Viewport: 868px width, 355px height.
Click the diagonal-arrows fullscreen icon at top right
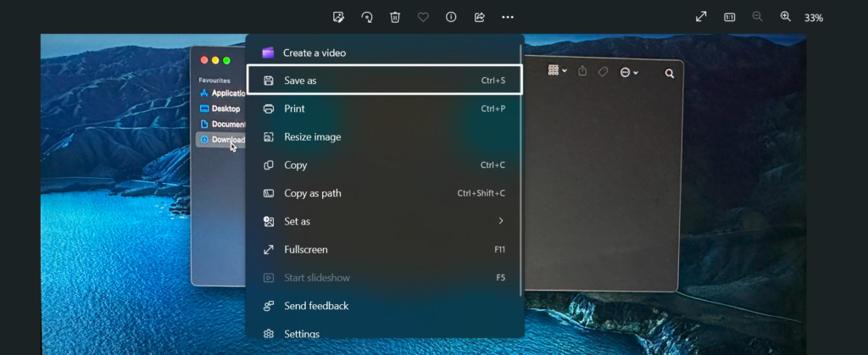pos(701,17)
